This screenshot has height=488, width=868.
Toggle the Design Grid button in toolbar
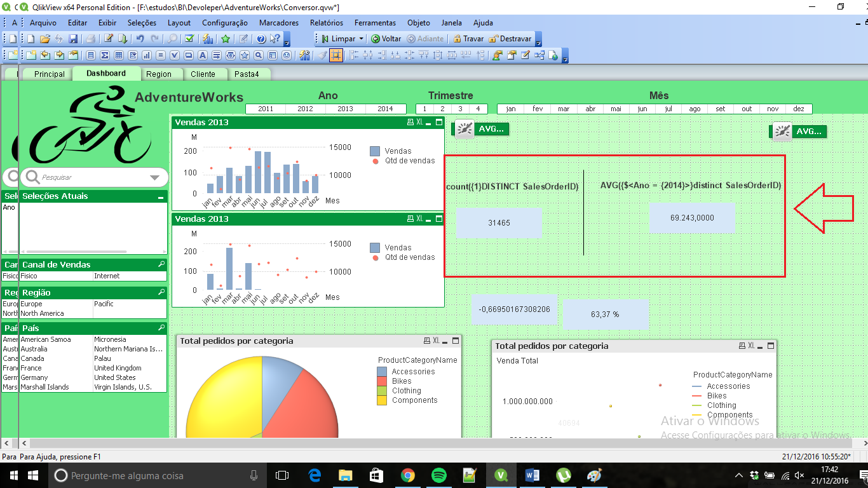tap(336, 55)
